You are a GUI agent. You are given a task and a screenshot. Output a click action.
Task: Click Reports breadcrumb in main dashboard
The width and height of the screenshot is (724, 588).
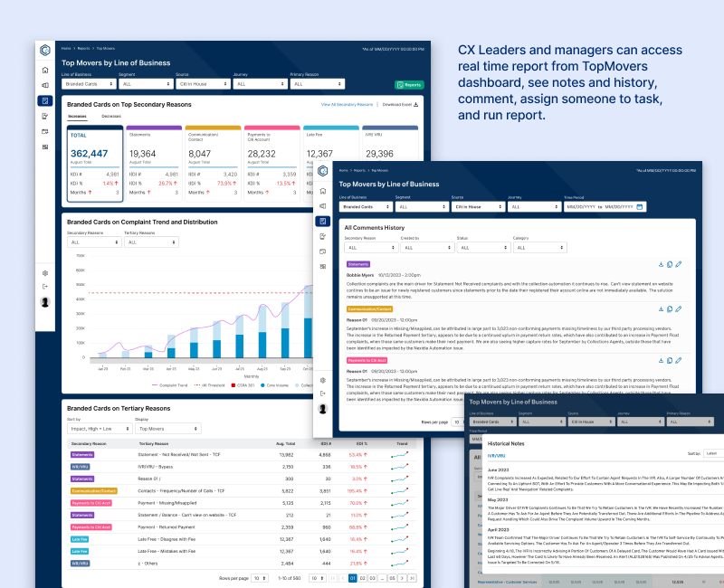[x=83, y=49]
